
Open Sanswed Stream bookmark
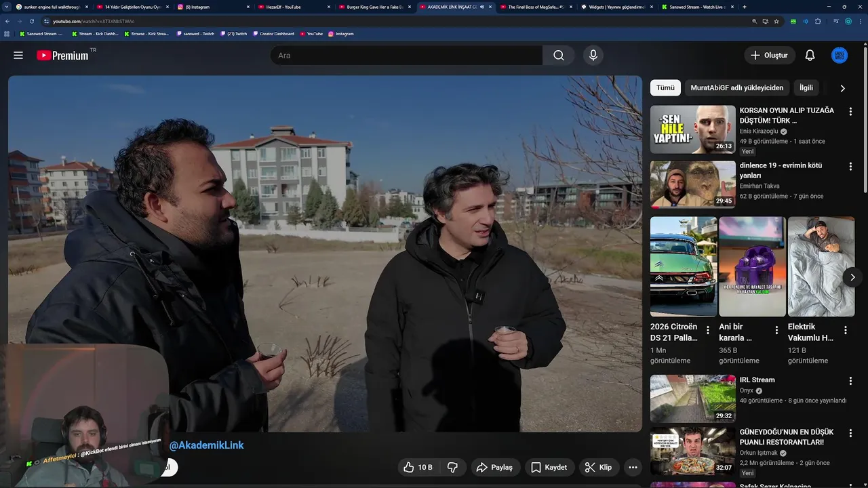click(x=41, y=33)
